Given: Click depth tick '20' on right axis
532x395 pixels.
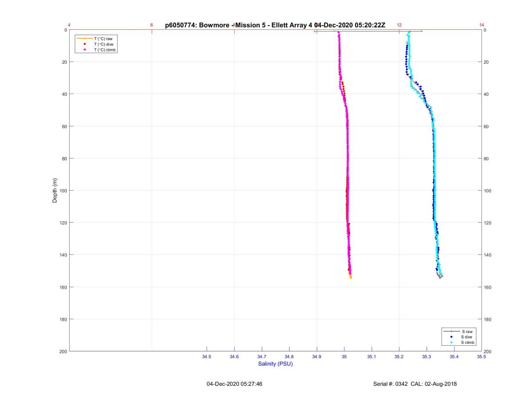Looking at the screenshot, I should 487,62.
